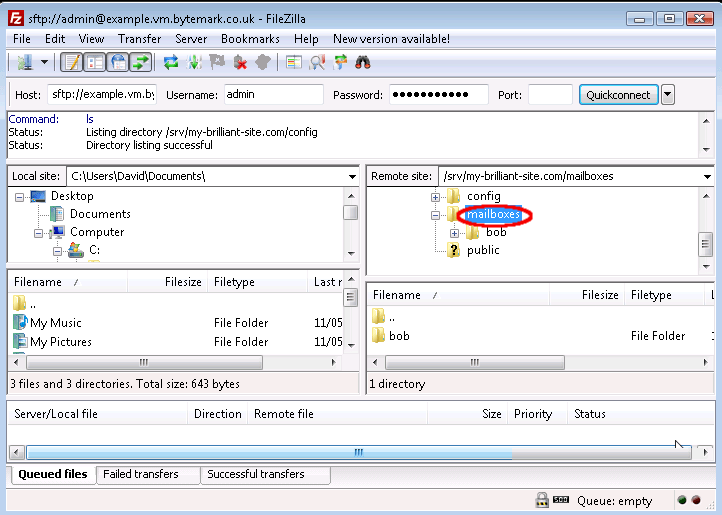Disconnect from the current server
This screenshot has width=722, height=515.
240,62
